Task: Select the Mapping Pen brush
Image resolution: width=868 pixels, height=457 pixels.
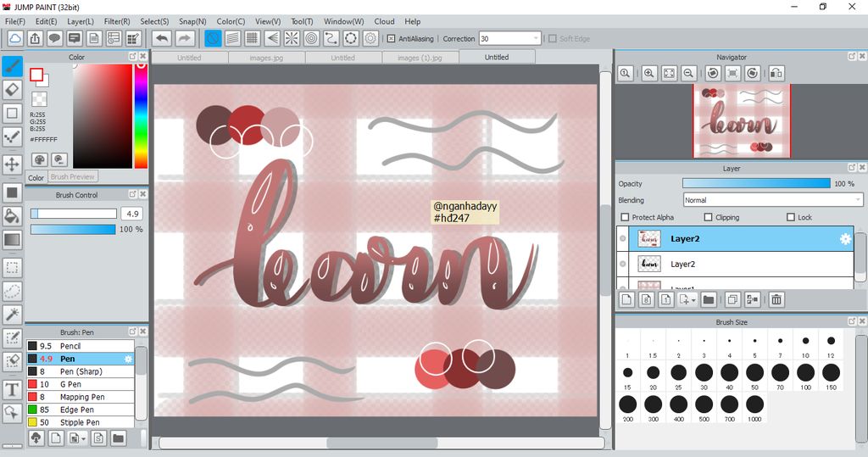Action: [81, 397]
